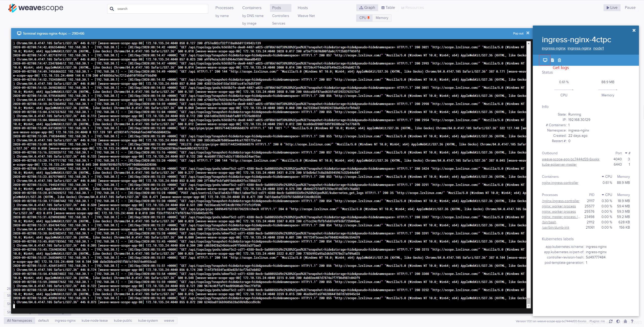The width and height of the screenshot is (644, 327).
Task: Click Pop out on terminal header
Action: [518, 33]
